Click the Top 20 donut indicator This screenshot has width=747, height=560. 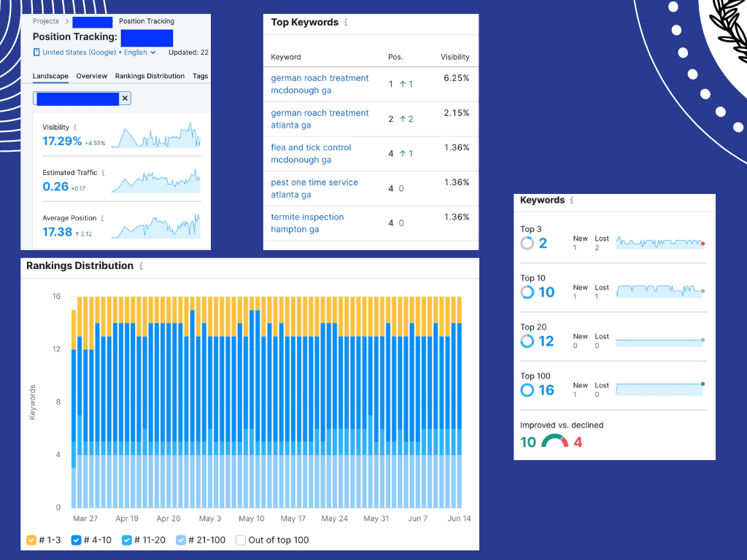click(527, 341)
